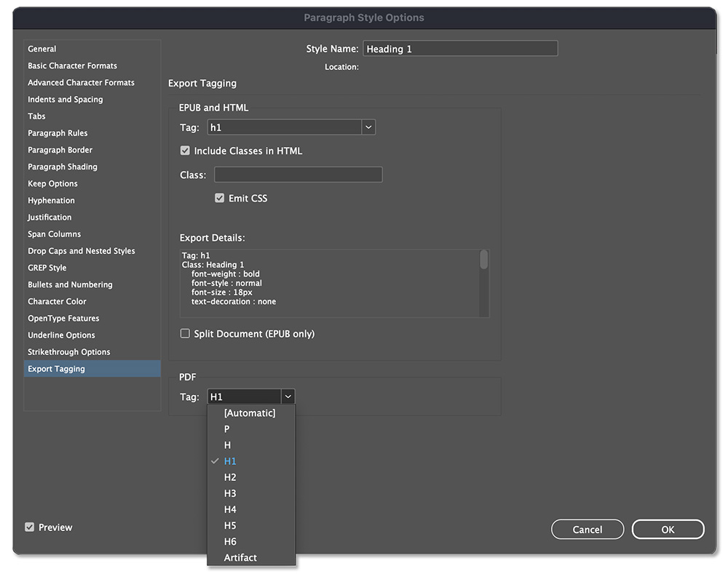Pick [Automatic] from the tag menu
The height and width of the screenshot is (574, 728).
249,413
